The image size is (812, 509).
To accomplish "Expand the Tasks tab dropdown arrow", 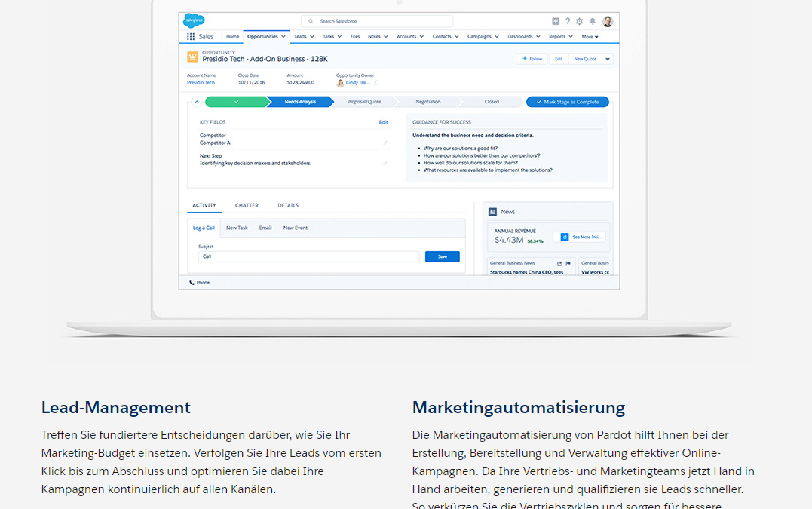I will [x=339, y=37].
